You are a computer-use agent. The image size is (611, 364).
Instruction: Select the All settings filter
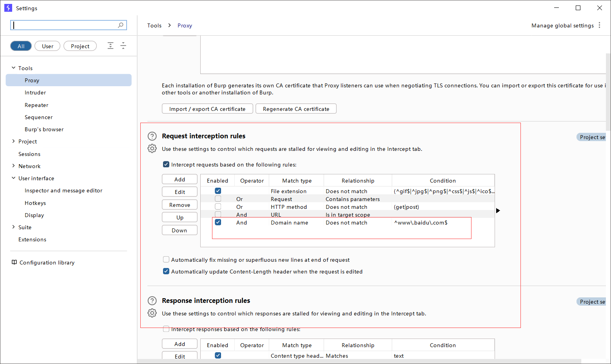click(x=21, y=46)
